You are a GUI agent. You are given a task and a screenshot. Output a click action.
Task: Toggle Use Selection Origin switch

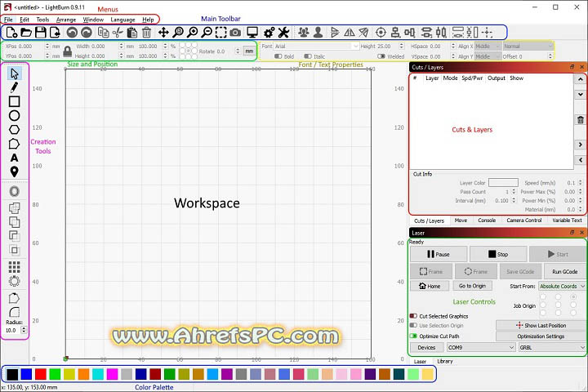point(413,325)
